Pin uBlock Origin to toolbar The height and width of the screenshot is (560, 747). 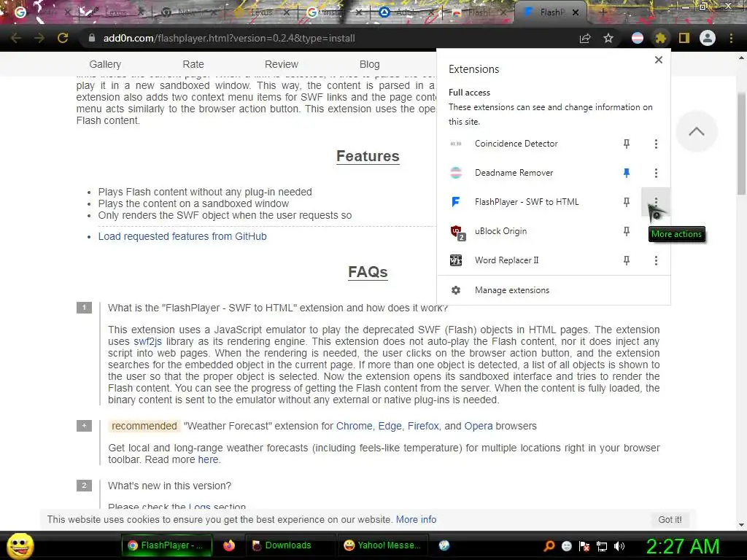[627, 231]
